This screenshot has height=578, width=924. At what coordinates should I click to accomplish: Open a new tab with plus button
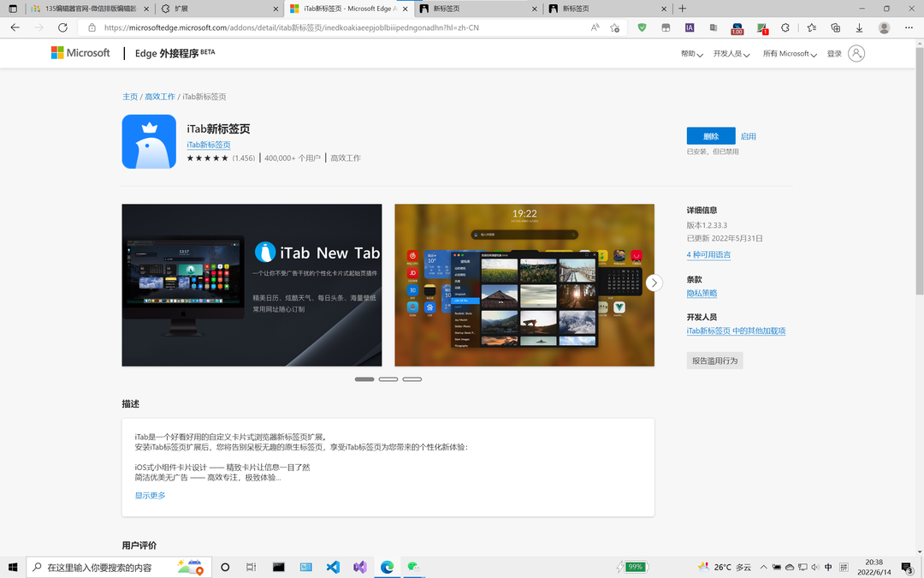click(x=683, y=9)
